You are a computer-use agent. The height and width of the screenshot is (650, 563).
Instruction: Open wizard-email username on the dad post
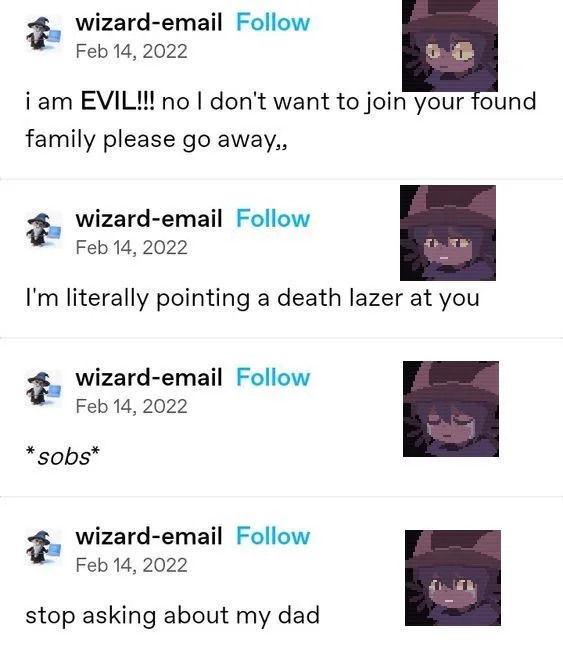[149, 536]
